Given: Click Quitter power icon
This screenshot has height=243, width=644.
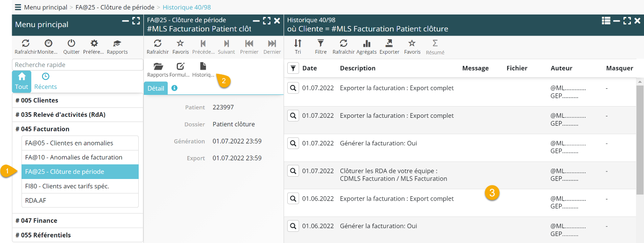Looking at the screenshot, I should pos(71,43).
